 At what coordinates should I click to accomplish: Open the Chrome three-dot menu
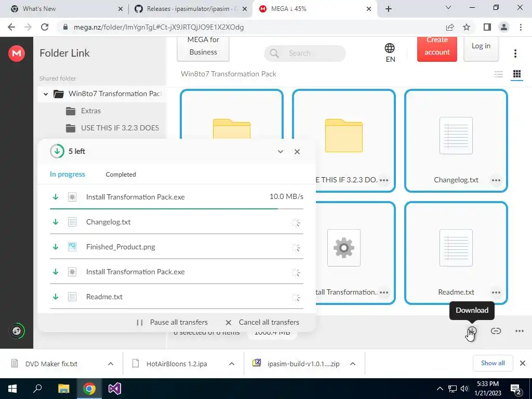521,27
